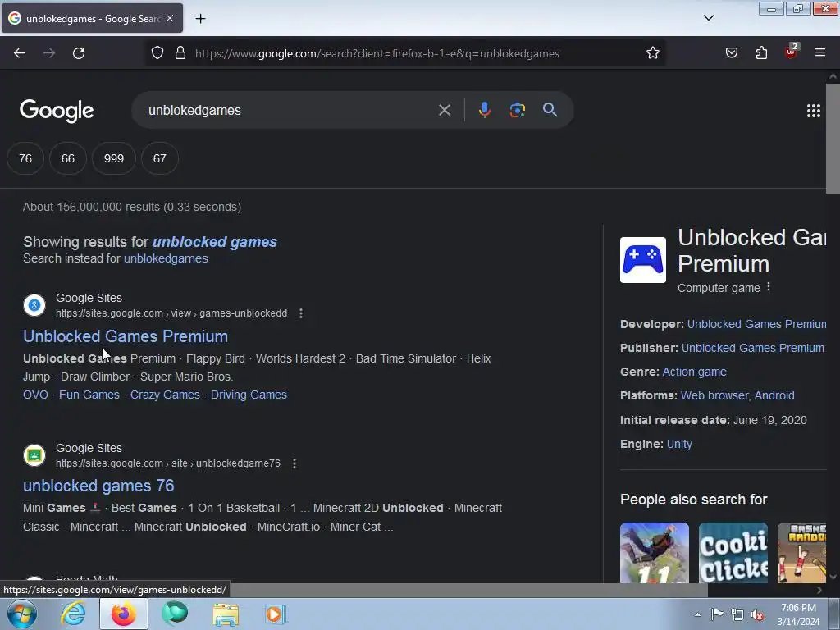Open uBlock Origin extension badge
840x630 pixels.
(792, 52)
